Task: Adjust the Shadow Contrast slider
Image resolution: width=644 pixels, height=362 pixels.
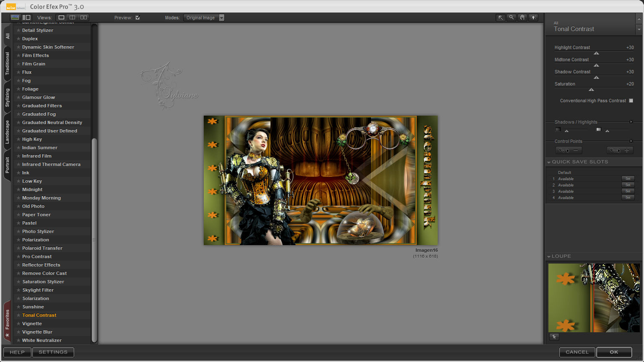Action: [596, 78]
